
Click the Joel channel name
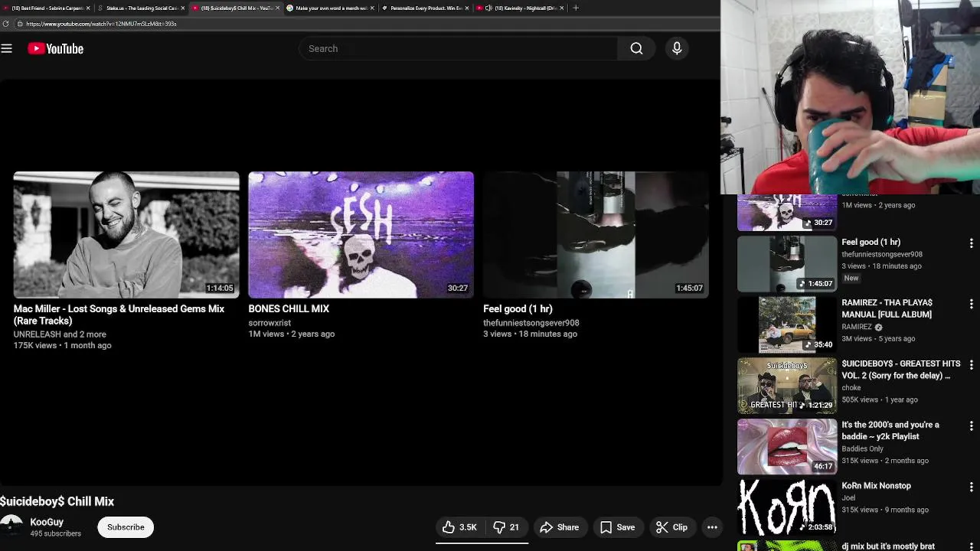[848, 498]
